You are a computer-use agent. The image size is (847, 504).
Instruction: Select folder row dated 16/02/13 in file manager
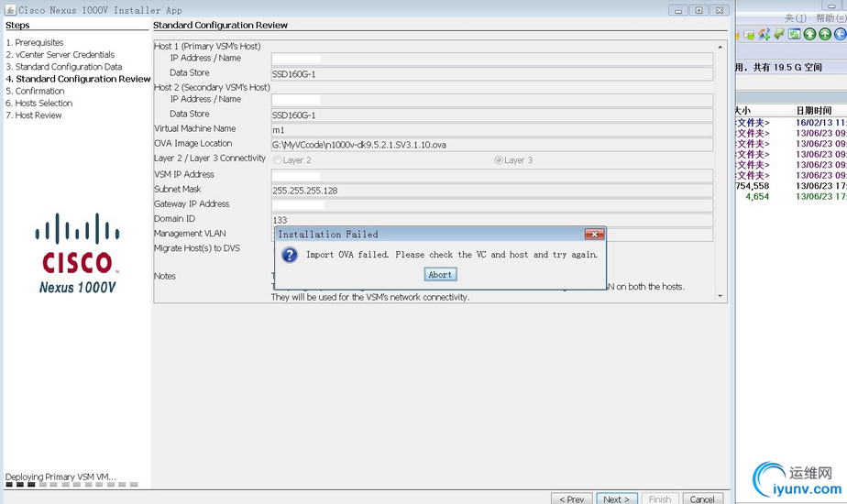pyautogui.click(x=791, y=123)
